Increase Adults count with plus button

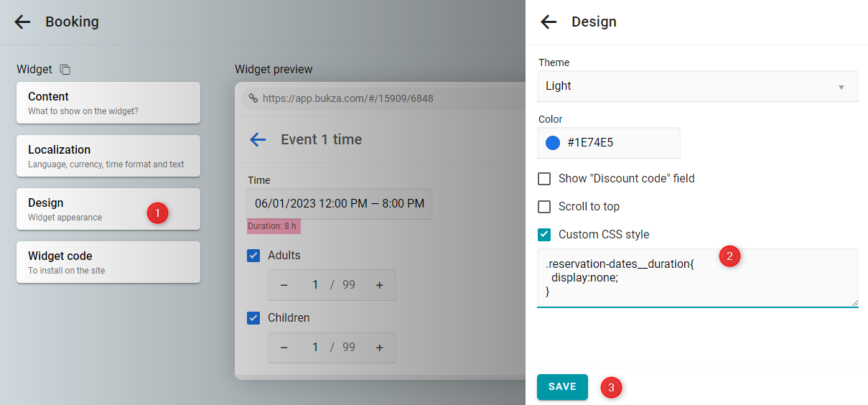pyautogui.click(x=379, y=285)
